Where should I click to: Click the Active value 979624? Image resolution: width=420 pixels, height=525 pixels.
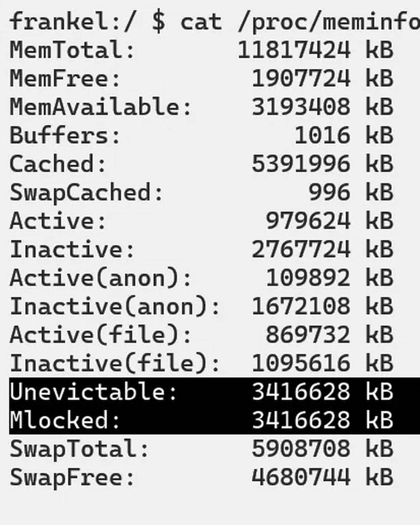click(x=308, y=221)
